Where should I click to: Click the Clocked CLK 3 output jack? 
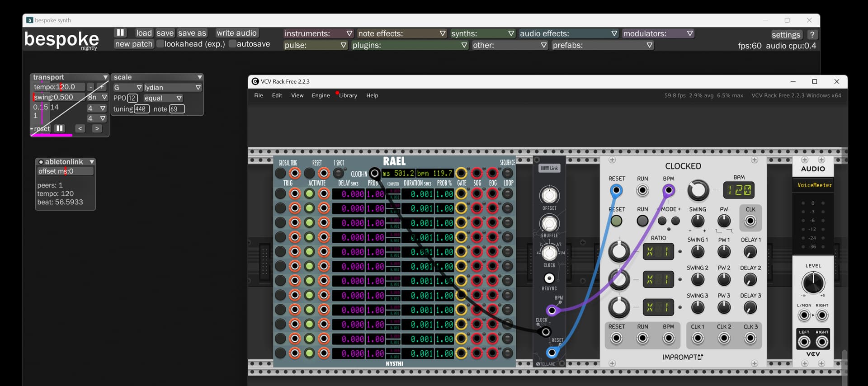(x=750, y=338)
